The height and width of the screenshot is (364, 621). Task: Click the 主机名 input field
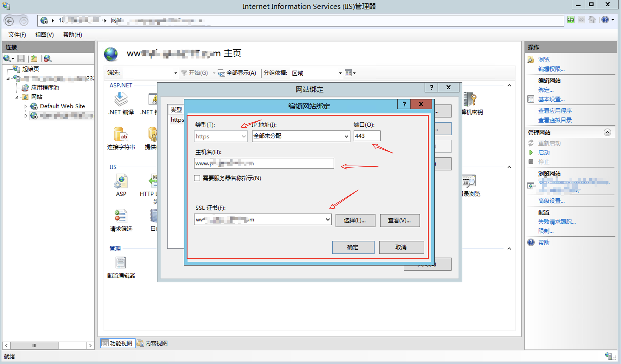point(264,163)
